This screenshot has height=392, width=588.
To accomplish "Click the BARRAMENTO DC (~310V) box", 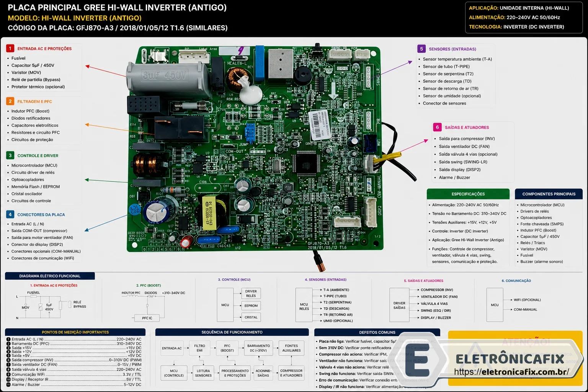I will click(258, 348).
